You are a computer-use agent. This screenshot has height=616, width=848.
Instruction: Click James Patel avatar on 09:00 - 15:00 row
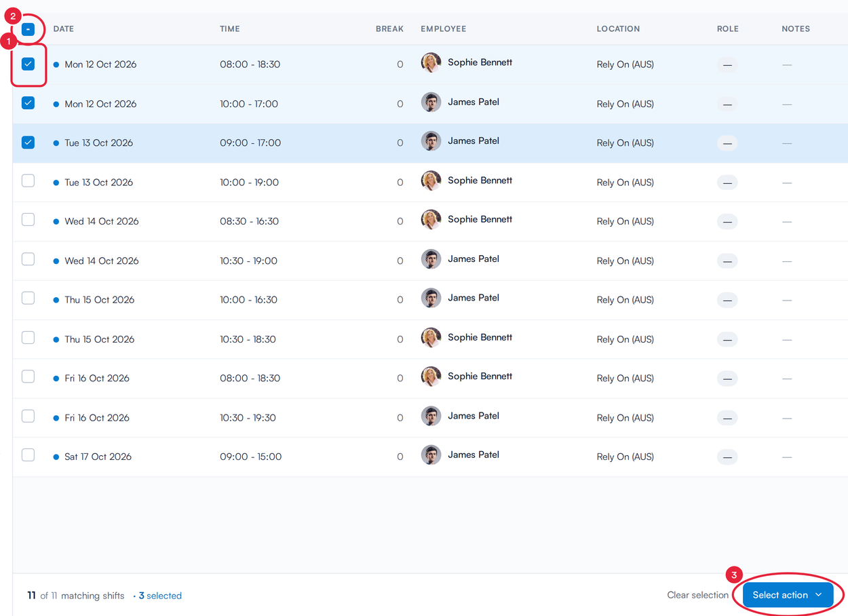pyautogui.click(x=431, y=455)
